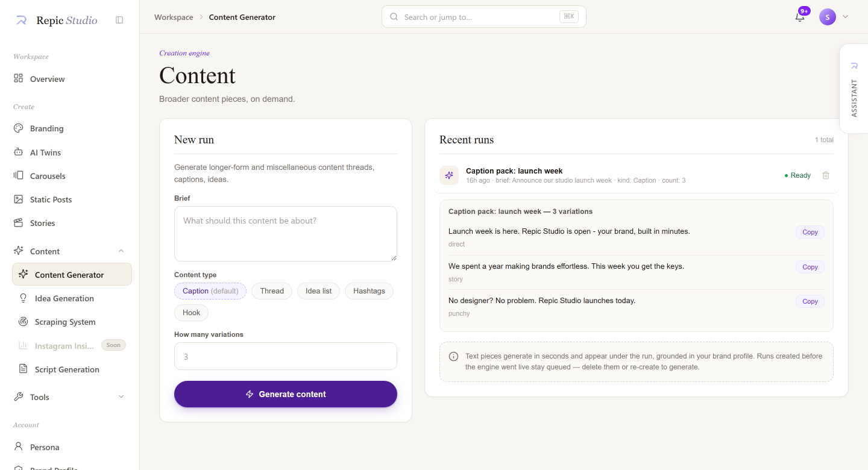Open the user avatar S menu
This screenshot has width=868, height=470.
828,17
